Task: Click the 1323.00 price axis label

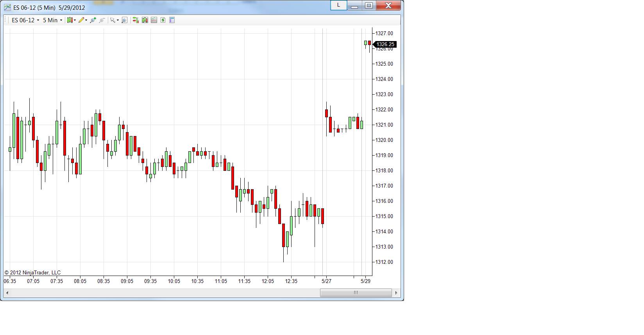Action: 384,95
